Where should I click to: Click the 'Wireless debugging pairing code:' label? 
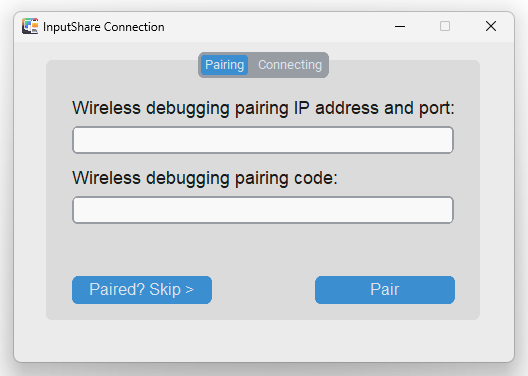[x=205, y=178]
